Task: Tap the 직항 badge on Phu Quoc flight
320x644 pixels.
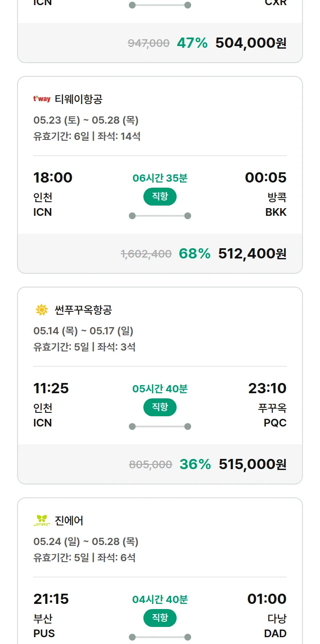Action: coord(160,407)
